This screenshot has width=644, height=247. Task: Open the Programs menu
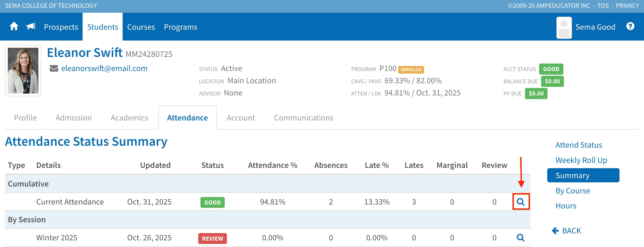pos(181,27)
